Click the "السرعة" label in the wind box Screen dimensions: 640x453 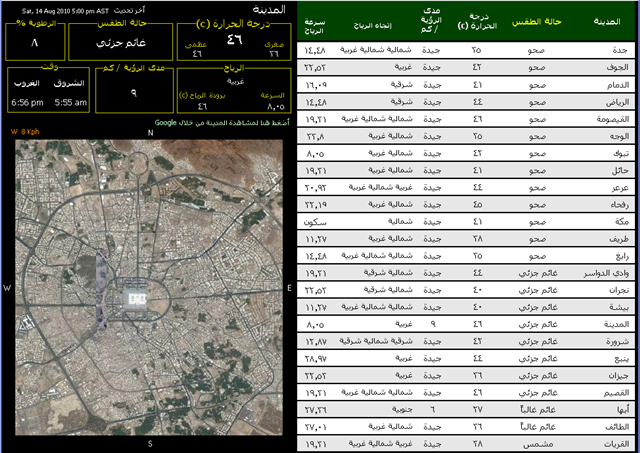pos(272,95)
